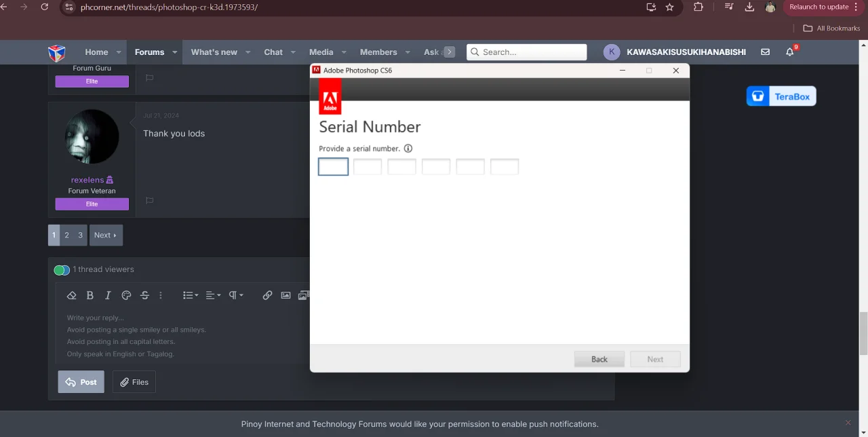Toggle strikethrough in reply editor

pos(144,295)
